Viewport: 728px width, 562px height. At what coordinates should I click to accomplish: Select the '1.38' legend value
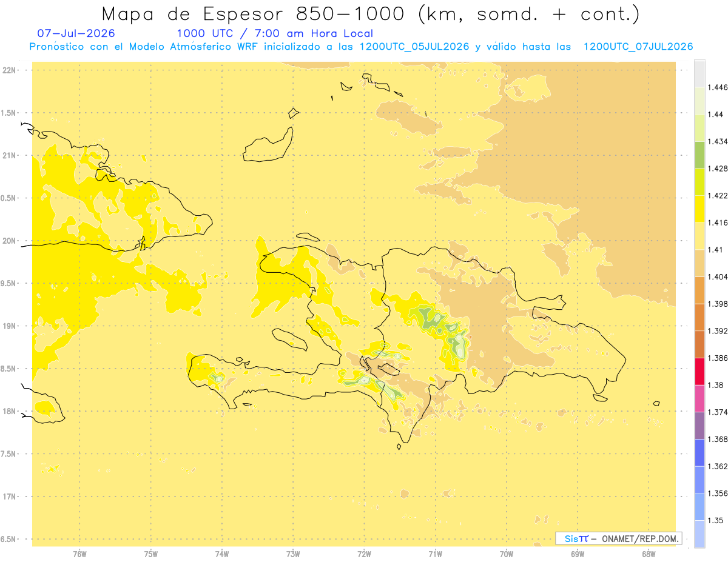pyautogui.click(x=716, y=385)
